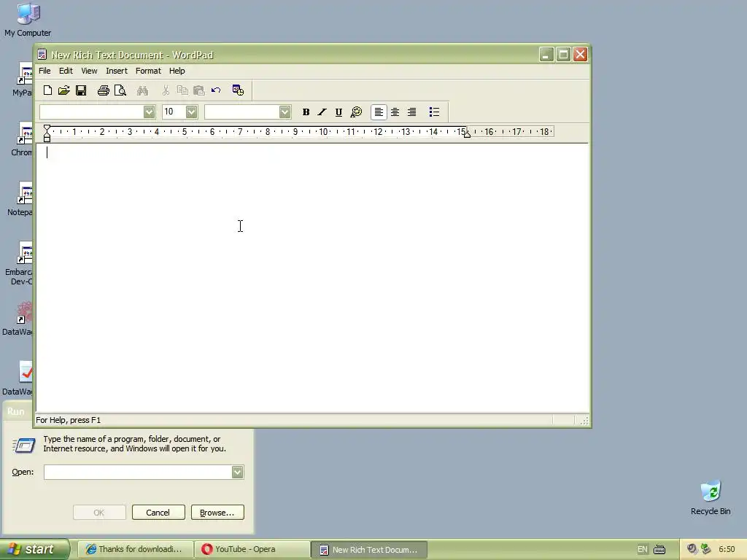Click the Find binoculars icon
The width and height of the screenshot is (747, 560).
(x=142, y=90)
